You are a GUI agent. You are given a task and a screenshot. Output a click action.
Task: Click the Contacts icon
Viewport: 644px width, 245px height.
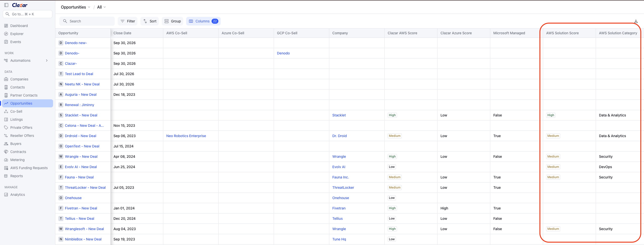click(x=6, y=87)
